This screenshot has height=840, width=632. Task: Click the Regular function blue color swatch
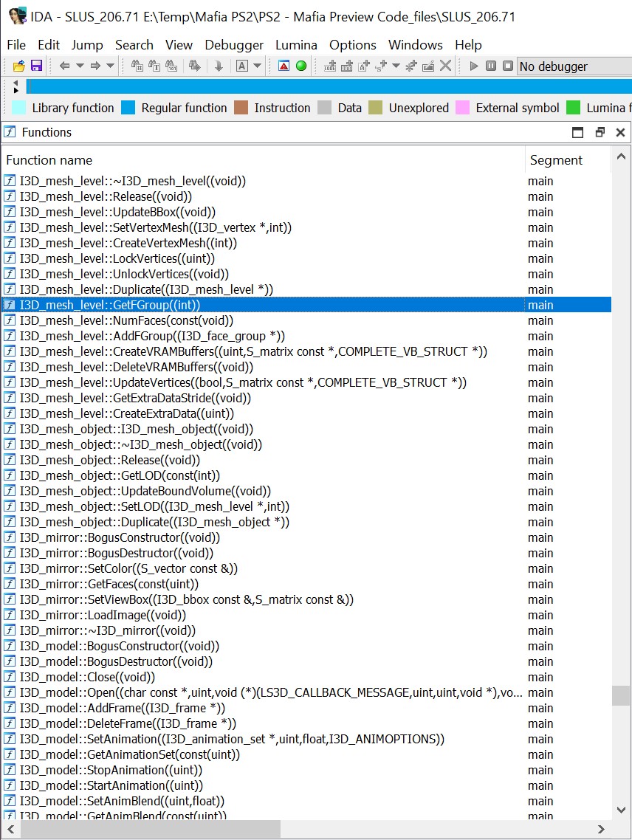[x=128, y=108]
